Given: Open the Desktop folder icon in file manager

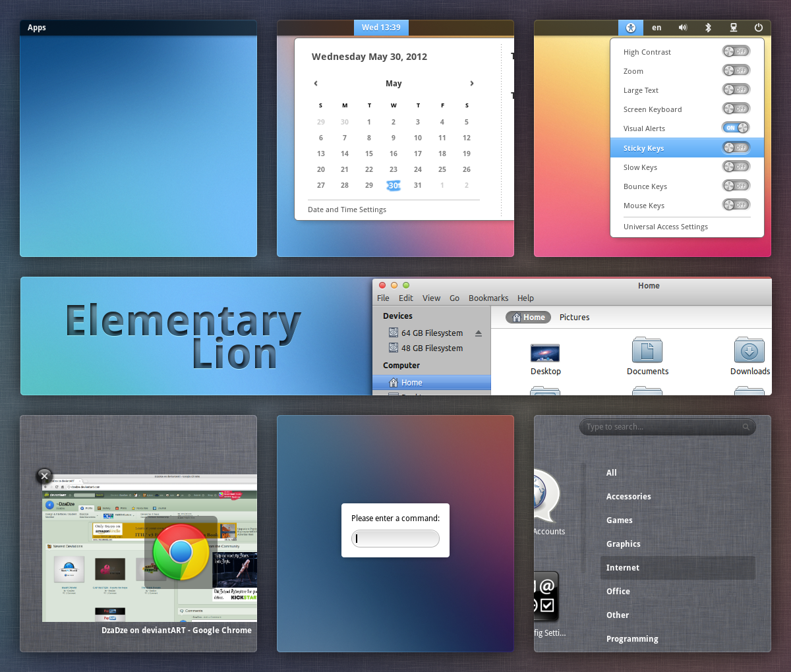Looking at the screenshot, I should pyautogui.click(x=545, y=353).
